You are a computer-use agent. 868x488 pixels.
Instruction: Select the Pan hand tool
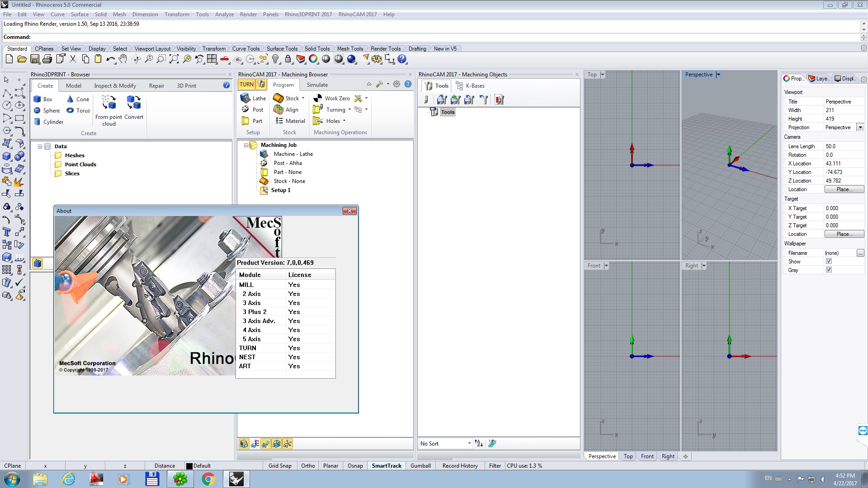[x=123, y=59]
